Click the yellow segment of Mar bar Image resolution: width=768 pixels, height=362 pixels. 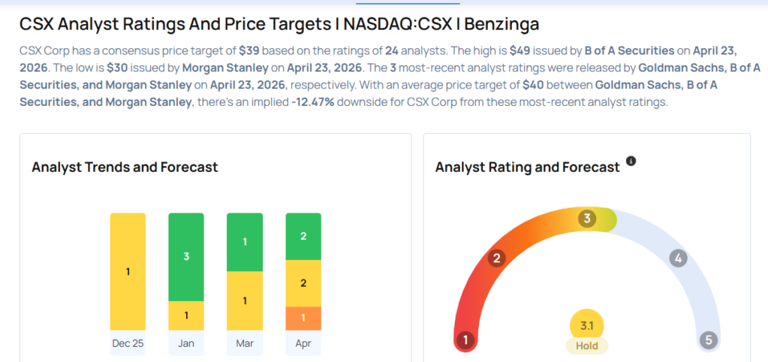point(244,301)
